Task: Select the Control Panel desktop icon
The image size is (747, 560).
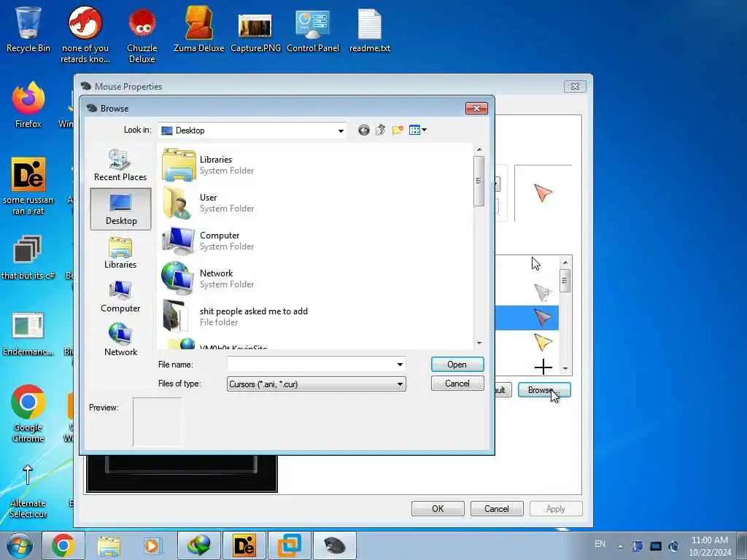Action: point(312,31)
